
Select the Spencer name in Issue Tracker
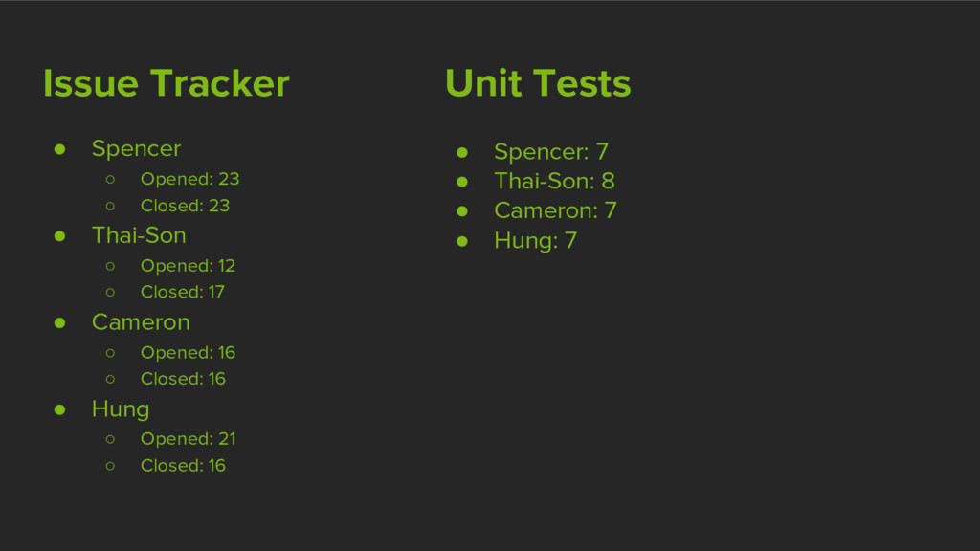pos(136,148)
